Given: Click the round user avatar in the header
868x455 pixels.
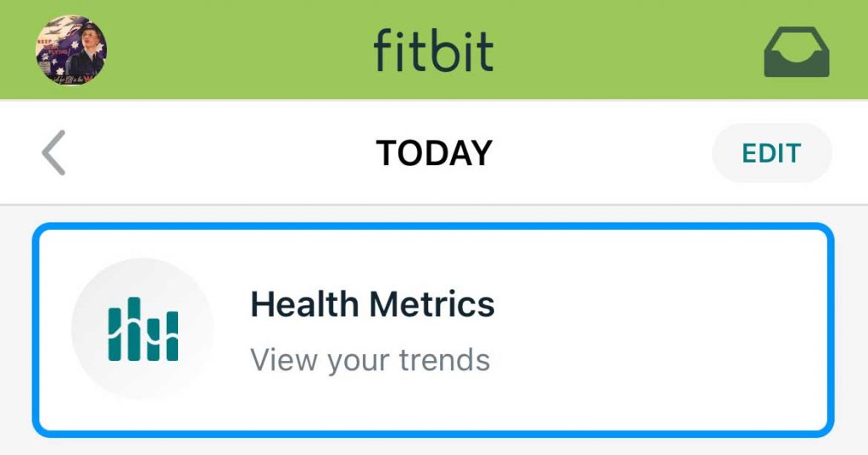Looking at the screenshot, I should [71, 50].
